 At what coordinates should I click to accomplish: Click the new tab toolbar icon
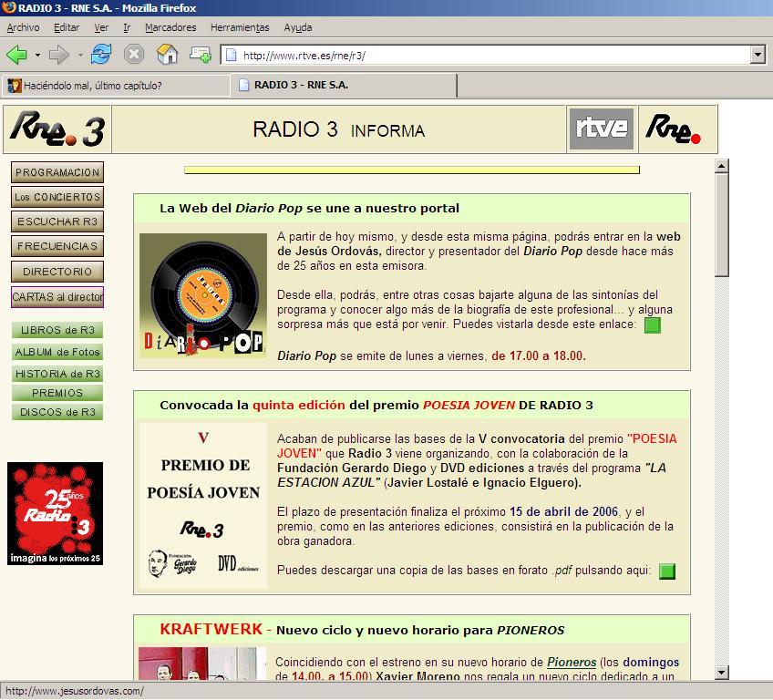[201, 55]
